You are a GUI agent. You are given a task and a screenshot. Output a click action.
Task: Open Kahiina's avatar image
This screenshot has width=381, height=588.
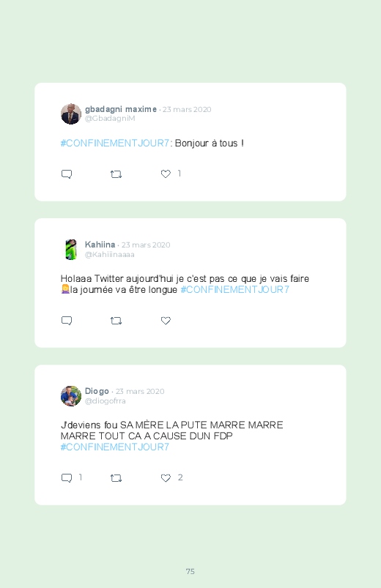(x=71, y=250)
